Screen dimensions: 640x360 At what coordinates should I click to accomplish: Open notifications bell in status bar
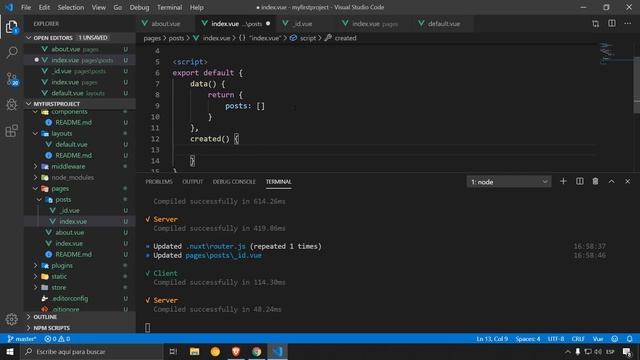pyautogui.click(x=629, y=339)
